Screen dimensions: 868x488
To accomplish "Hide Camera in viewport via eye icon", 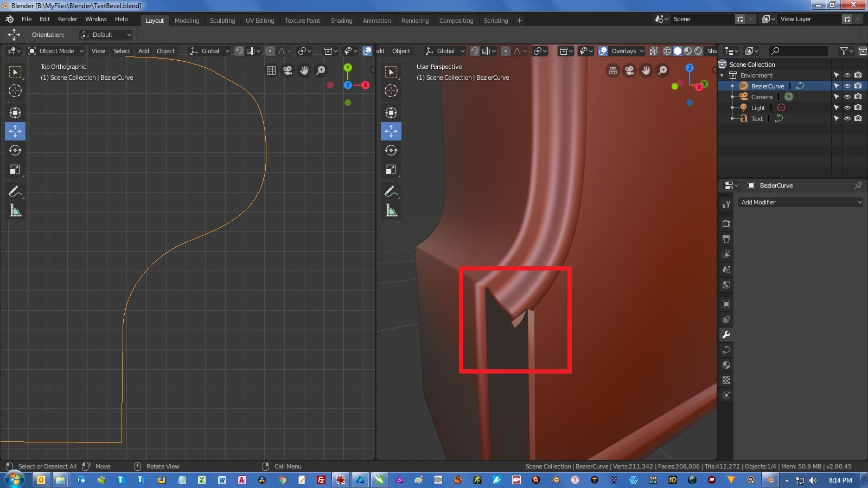I will coord(847,97).
